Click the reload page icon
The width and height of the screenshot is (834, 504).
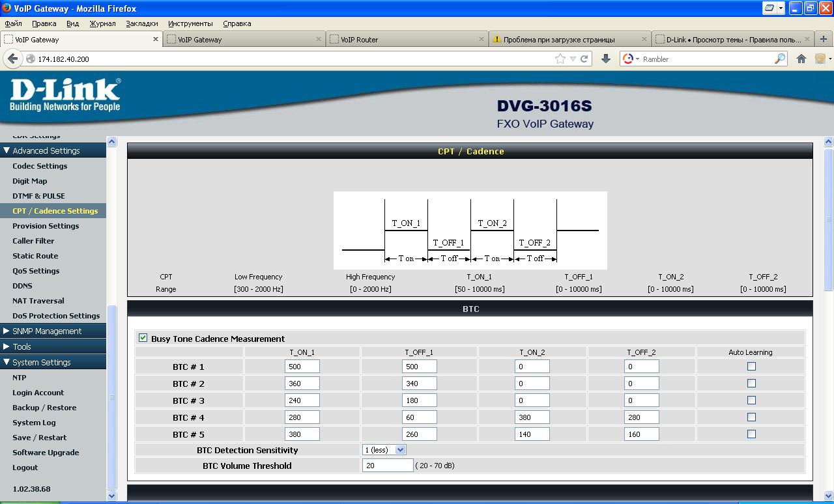pos(584,59)
